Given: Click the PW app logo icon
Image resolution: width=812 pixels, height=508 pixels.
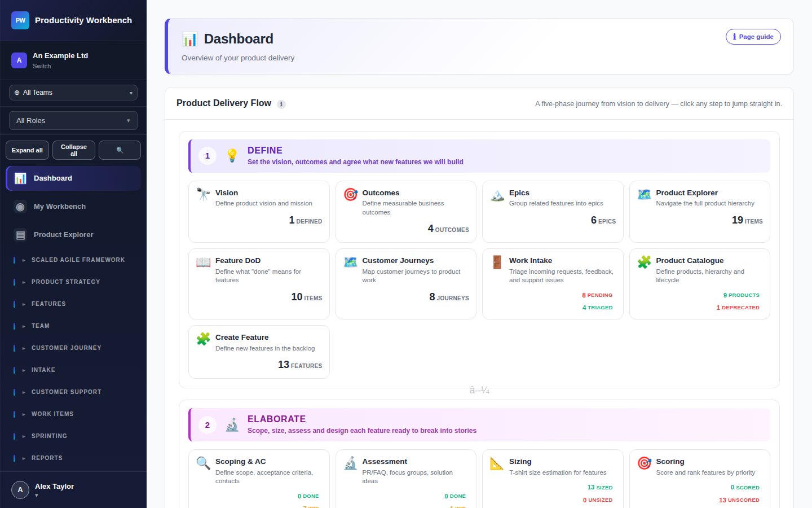Looking at the screenshot, I should (x=20, y=20).
